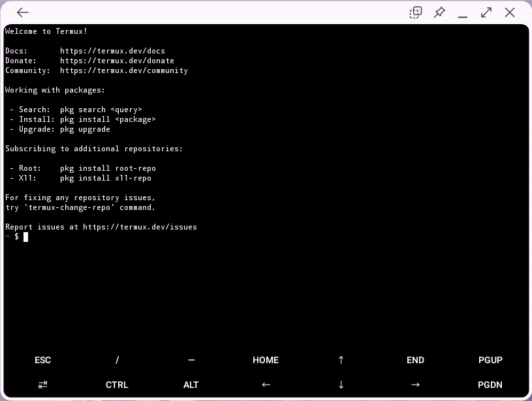
Task: Click the https://termux.dev/issues URL
Action: coord(140,227)
